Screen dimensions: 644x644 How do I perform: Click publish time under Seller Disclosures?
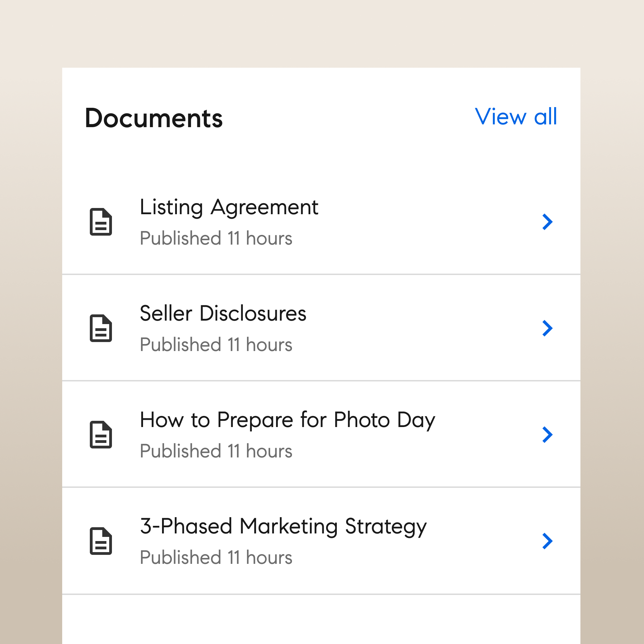(216, 345)
